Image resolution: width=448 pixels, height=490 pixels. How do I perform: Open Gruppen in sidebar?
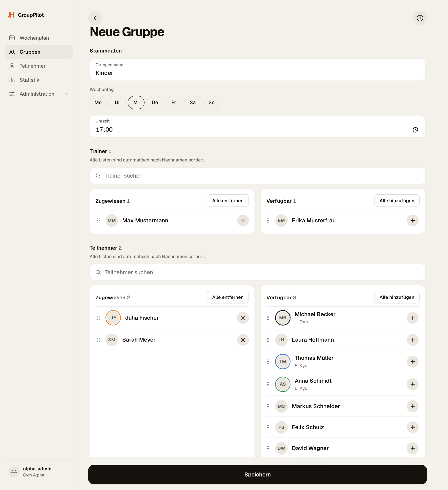pos(39,52)
